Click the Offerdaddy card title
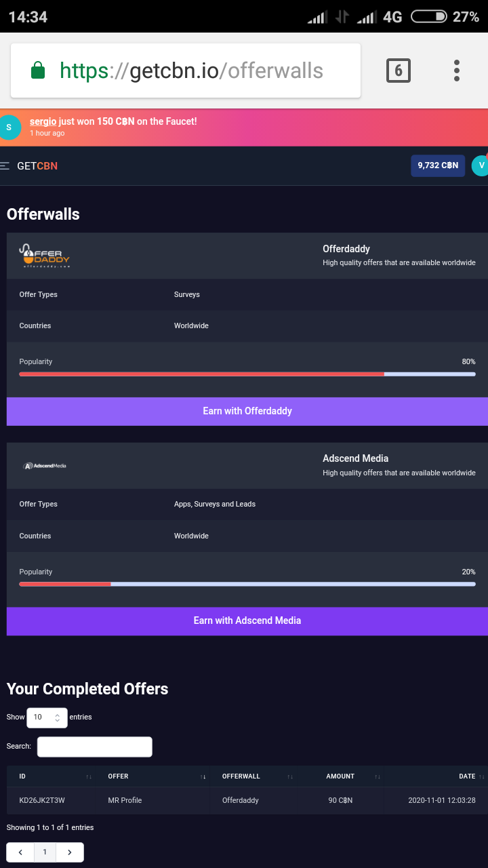488x868 pixels. 346,249
